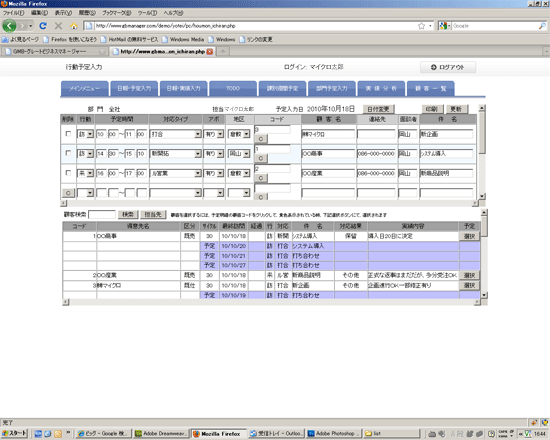Click the Firefox back arrow button
This screenshot has height=440, width=550.
coord(9,26)
